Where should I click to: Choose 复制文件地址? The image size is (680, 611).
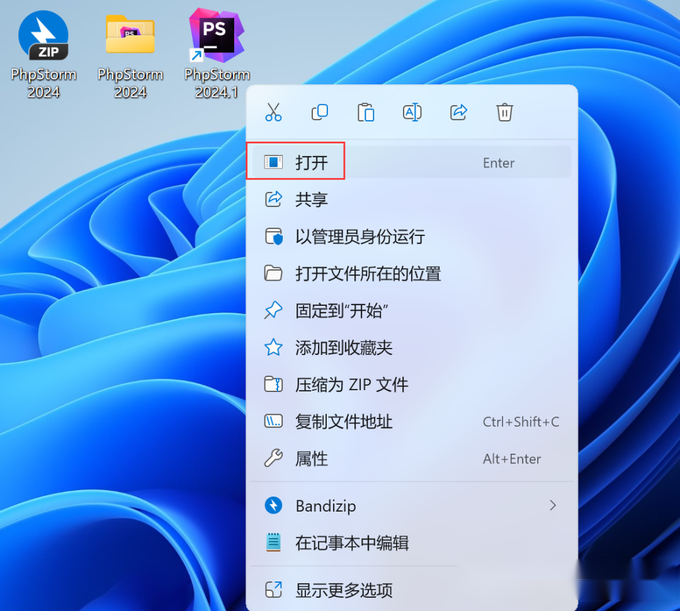pyautogui.click(x=411, y=421)
